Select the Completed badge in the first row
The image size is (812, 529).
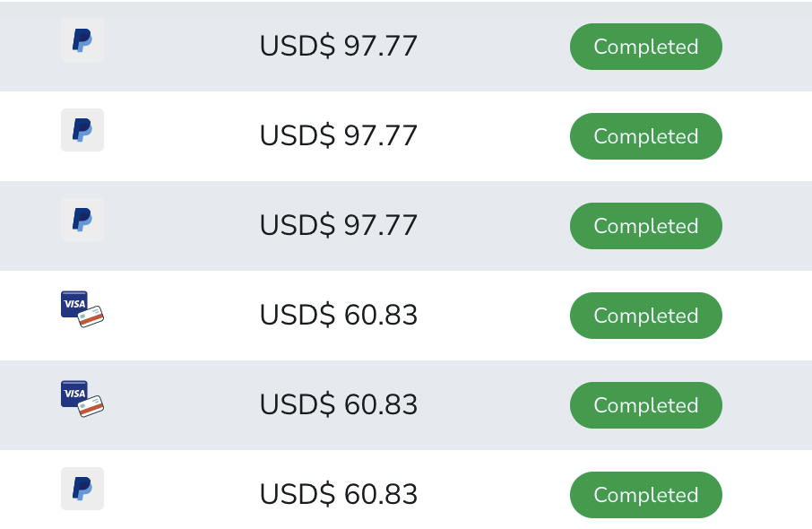[645, 47]
